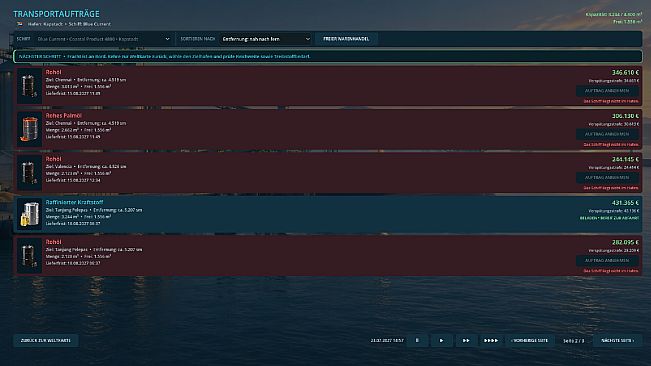Screen dimensions: 651x366
Task: Click the 431.355 € reward value
Action: [x=625, y=203]
